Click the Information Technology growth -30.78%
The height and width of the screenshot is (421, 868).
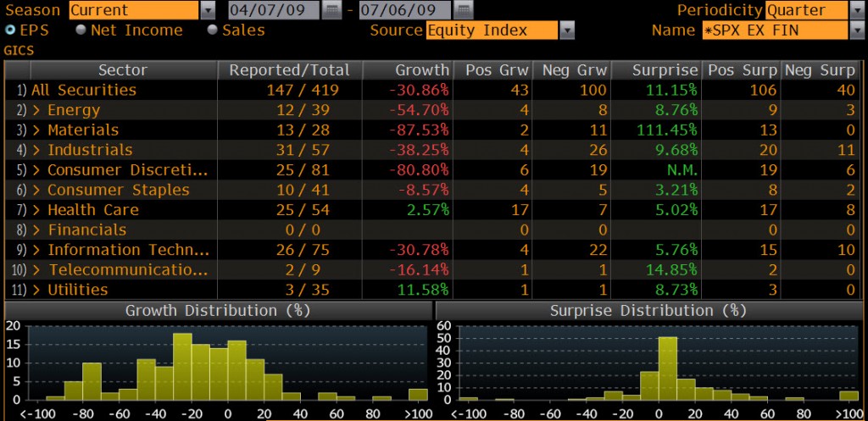click(419, 250)
